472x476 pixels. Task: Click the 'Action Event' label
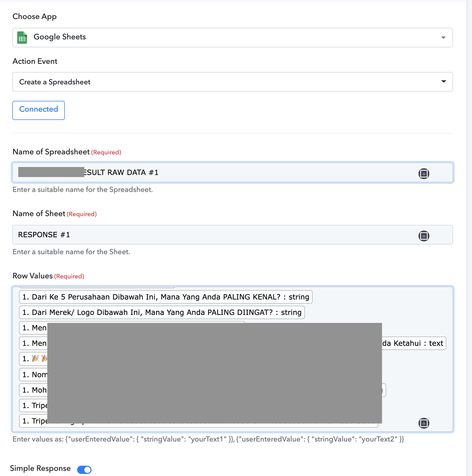click(35, 61)
